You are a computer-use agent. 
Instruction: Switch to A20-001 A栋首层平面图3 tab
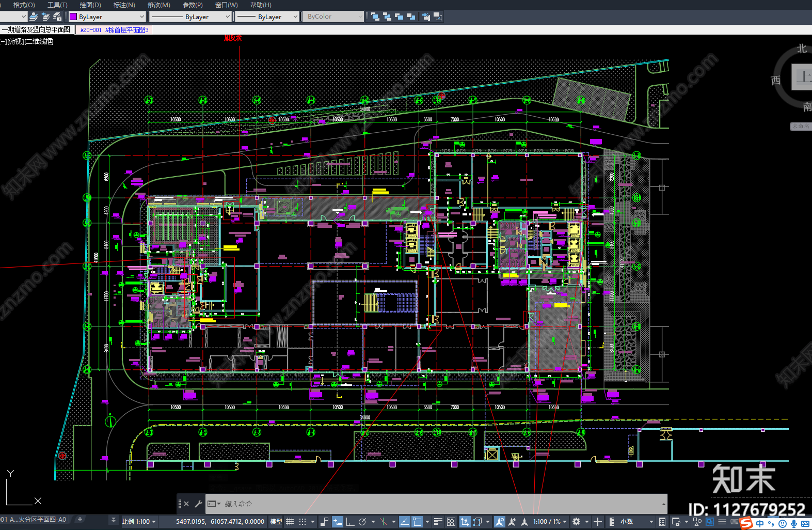[x=114, y=30]
